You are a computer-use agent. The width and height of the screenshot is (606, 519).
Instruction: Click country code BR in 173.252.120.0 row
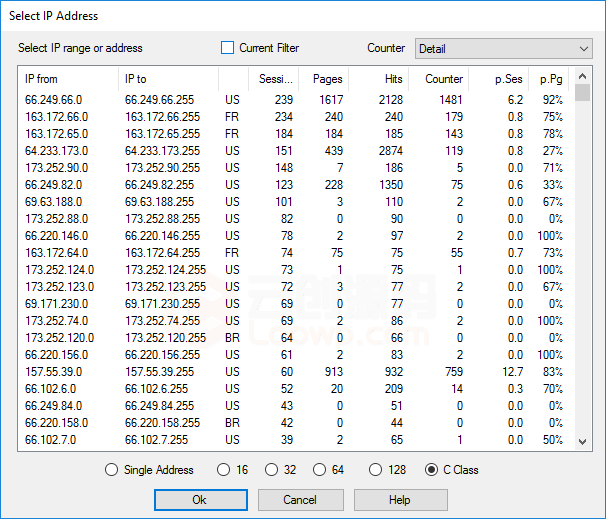232,338
